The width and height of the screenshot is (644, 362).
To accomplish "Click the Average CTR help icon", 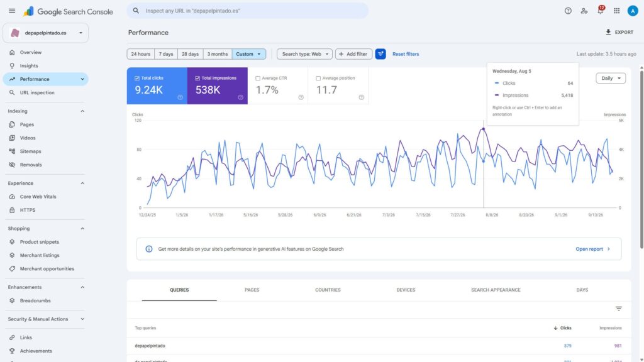I will [x=301, y=97].
